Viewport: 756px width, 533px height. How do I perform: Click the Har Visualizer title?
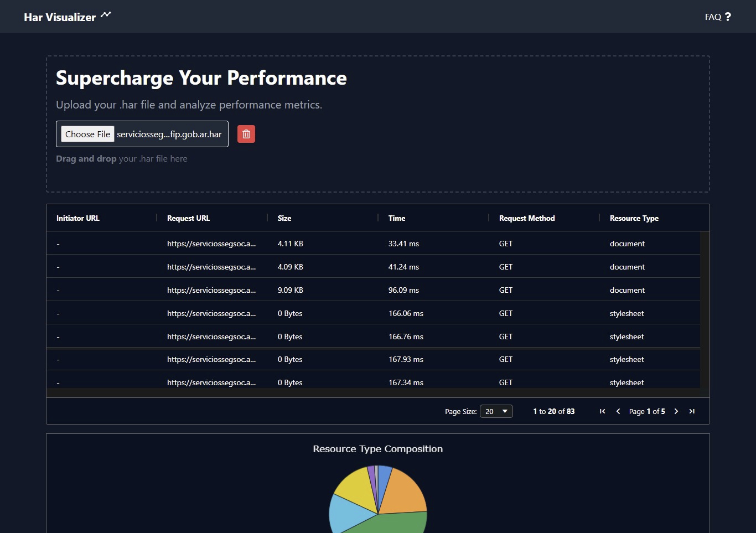(x=60, y=17)
